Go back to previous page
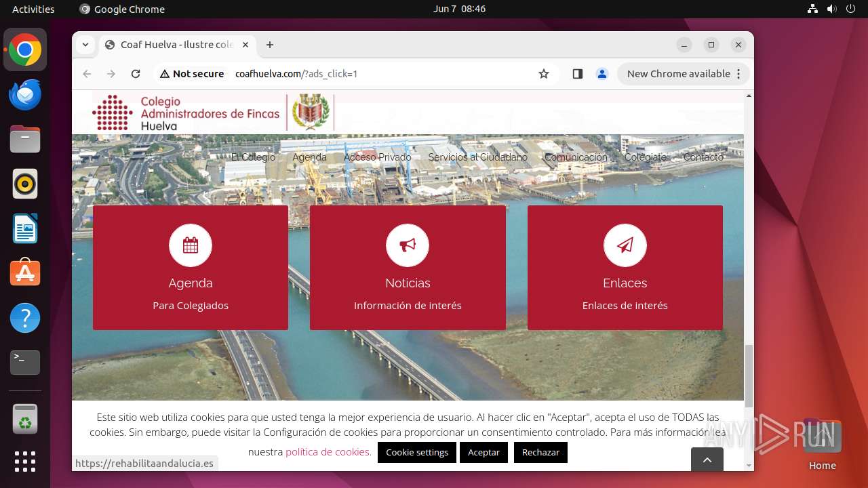The width and height of the screenshot is (868, 488). pyautogui.click(x=87, y=74)
